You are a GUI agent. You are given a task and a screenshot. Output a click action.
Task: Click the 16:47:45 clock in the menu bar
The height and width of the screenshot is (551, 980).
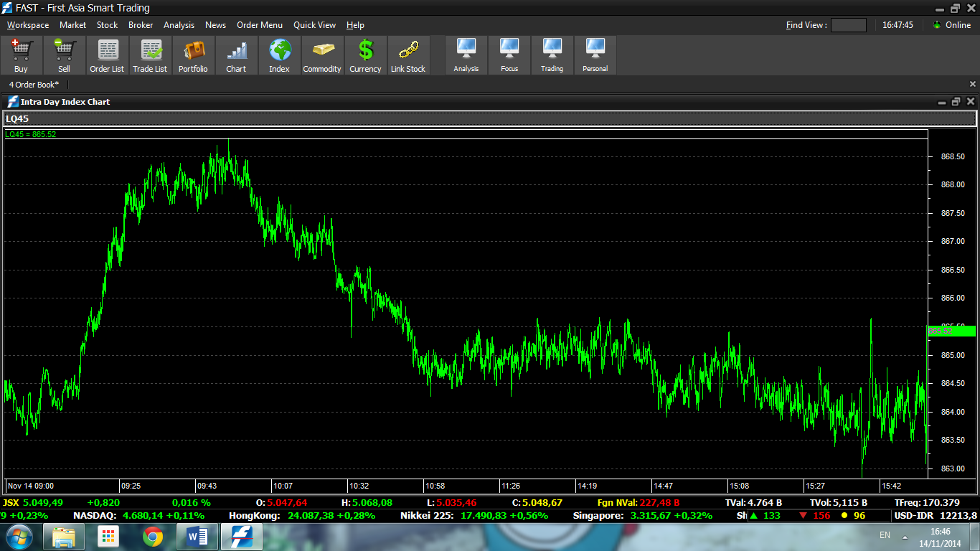click(897, 25)
